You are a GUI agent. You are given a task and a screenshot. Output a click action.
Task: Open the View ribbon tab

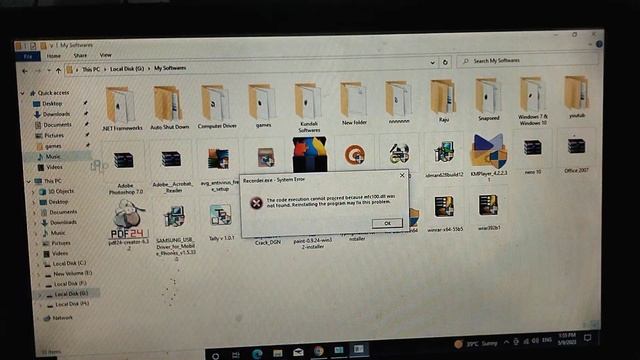click(105, 55)
